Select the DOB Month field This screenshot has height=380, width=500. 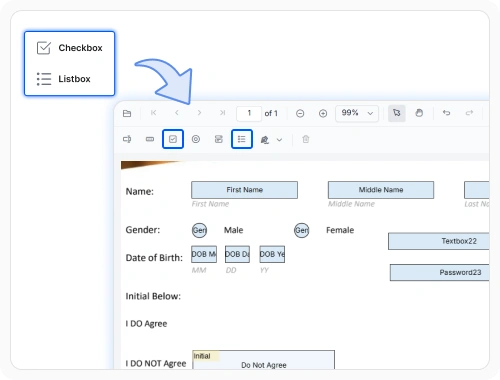pos(204,254)
